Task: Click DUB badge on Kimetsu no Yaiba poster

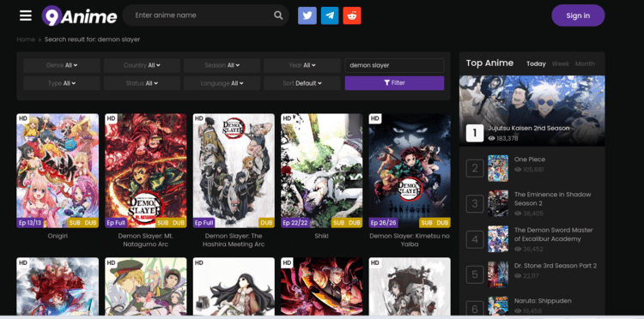Action: (x=442, y=223)
